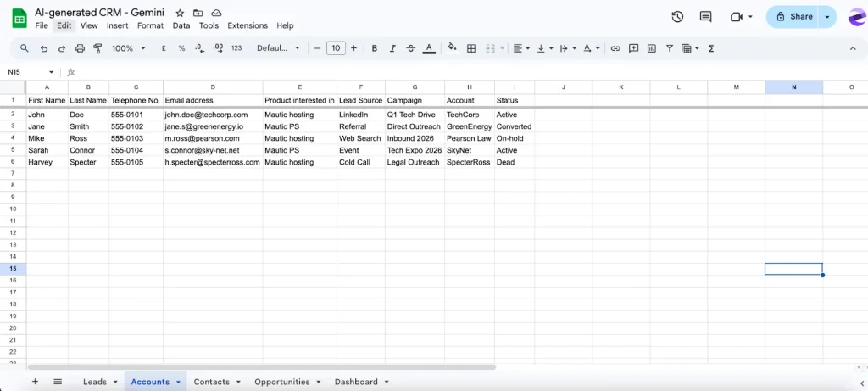The image size is (868, 391).
Task: Expand the Default font dropdown
Action: 279,48
